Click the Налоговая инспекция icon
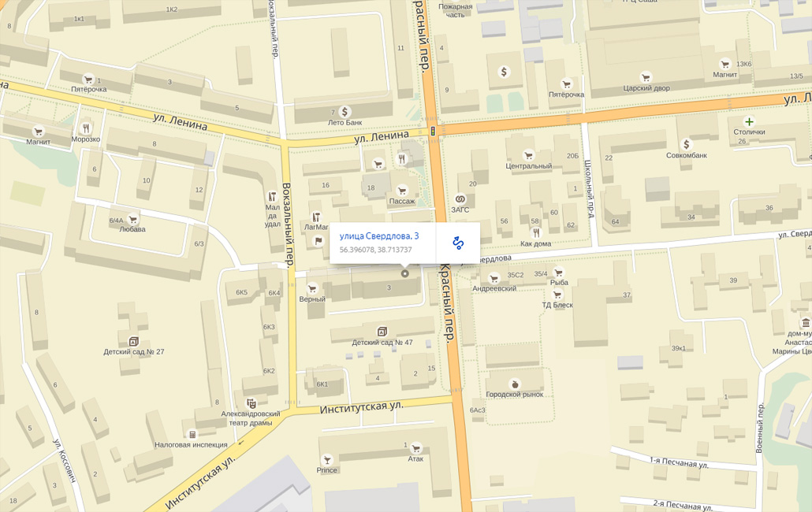Screen dimensions: 812x512 [x=192, y=435]
